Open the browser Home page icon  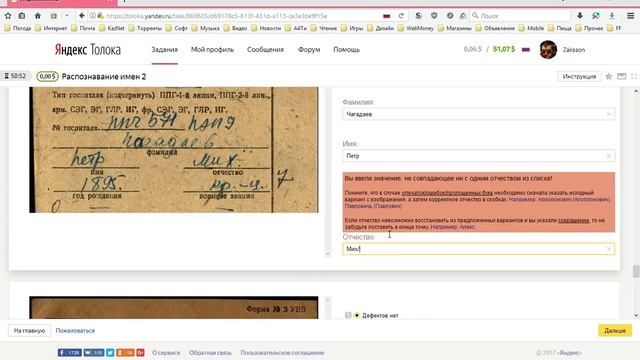click(38, 16)
